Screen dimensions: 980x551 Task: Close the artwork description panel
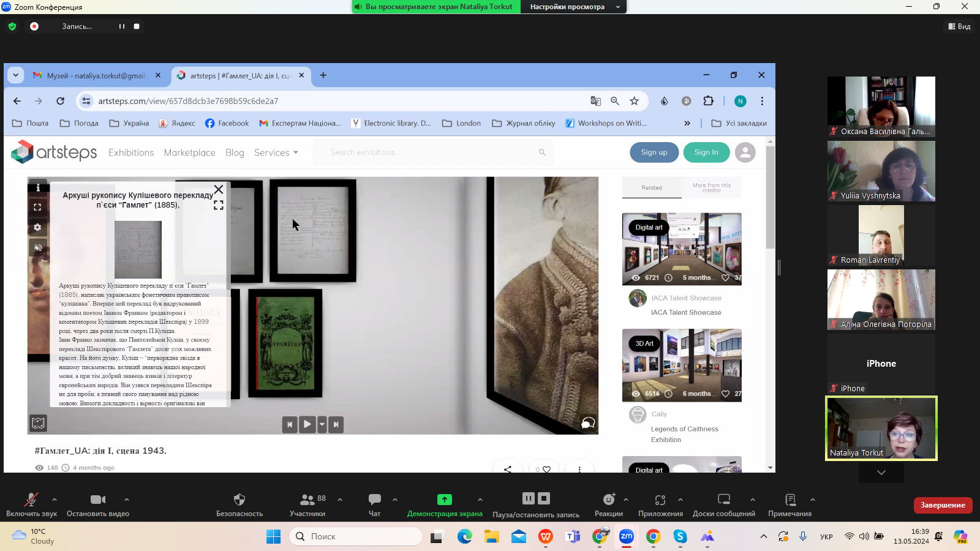tap(219, 190)
